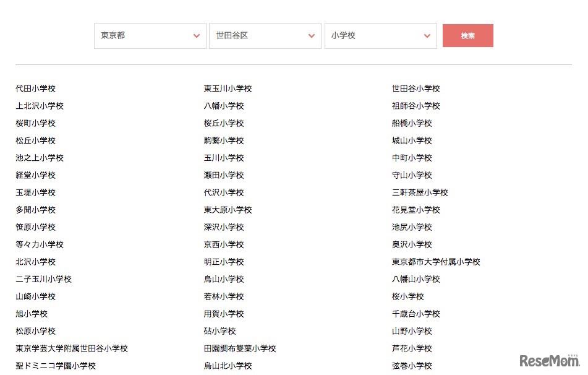Click 桜町小学校
Image resolution: width=588 pixels, height=375 pixels.
[x=35, y=123]
